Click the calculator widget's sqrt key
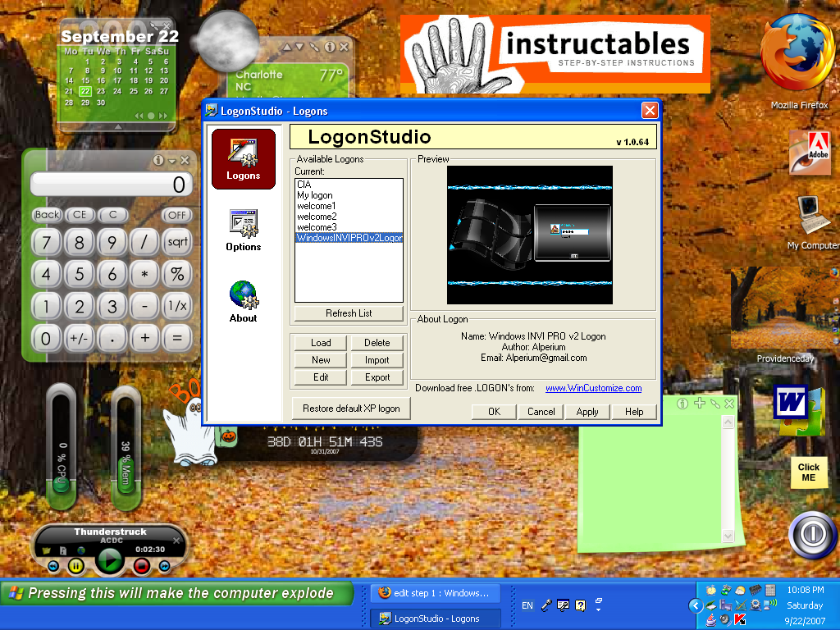840x630 pixels. (177, 242)
